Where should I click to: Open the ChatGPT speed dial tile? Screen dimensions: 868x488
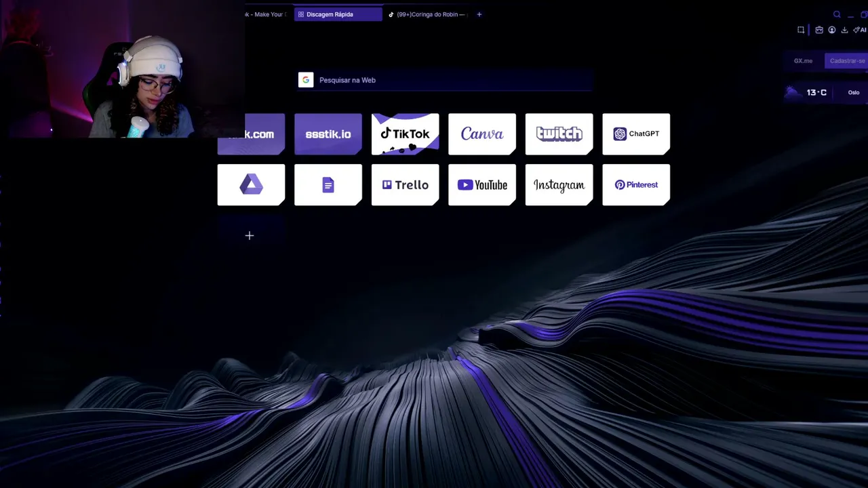636,134
